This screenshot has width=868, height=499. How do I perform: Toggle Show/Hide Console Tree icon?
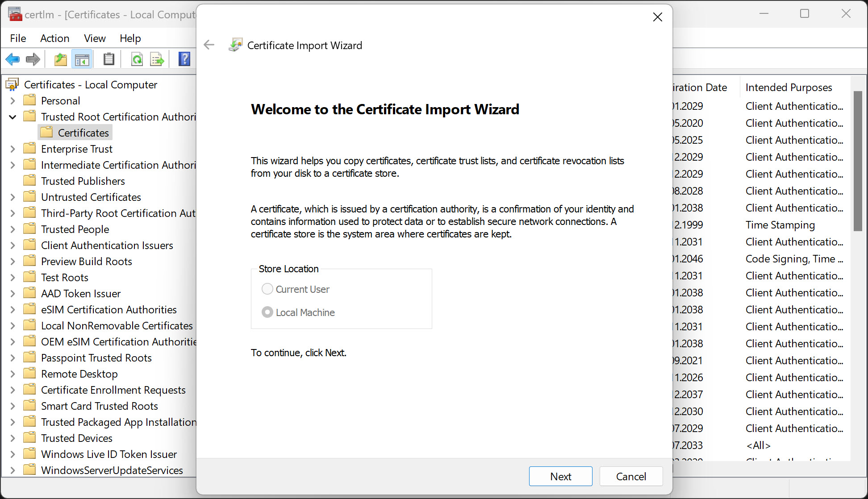[x=82, y=59]
